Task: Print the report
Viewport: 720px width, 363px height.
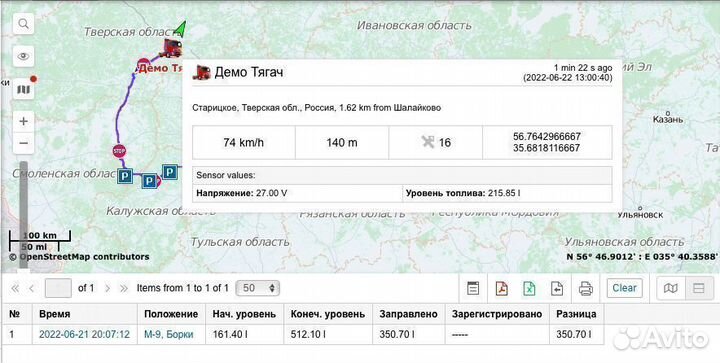Action: click(585, 288)
